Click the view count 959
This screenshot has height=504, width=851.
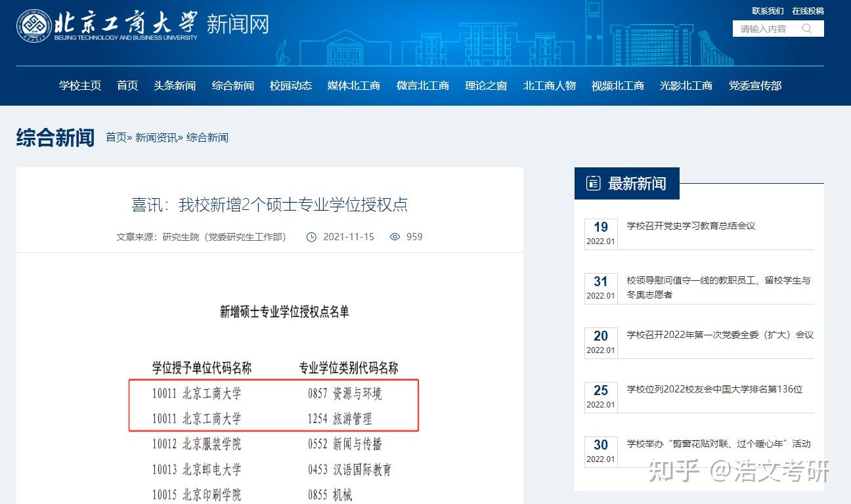(x=414, y=237)
